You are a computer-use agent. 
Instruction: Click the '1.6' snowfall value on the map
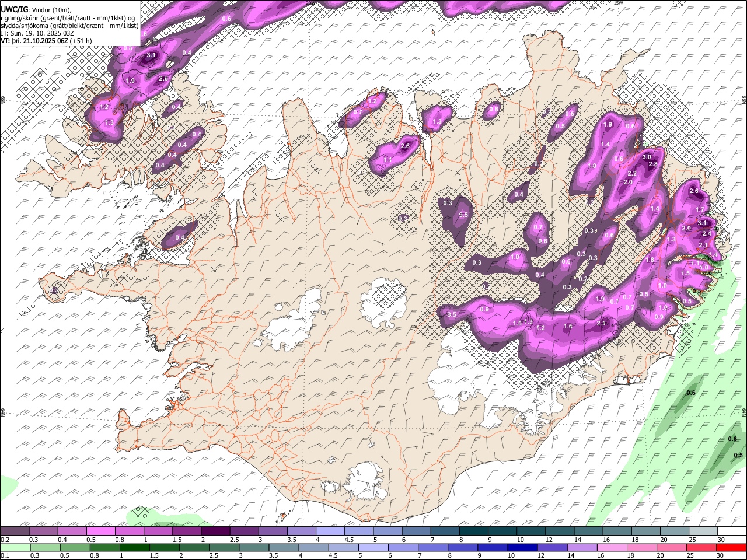click(568, 327)
